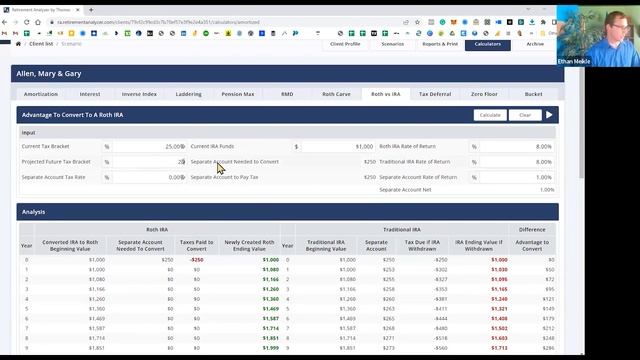Click the Current IRA Funds input field
Image resolution: width=640 pixels, height=360 pixels.
pos(338,146)
